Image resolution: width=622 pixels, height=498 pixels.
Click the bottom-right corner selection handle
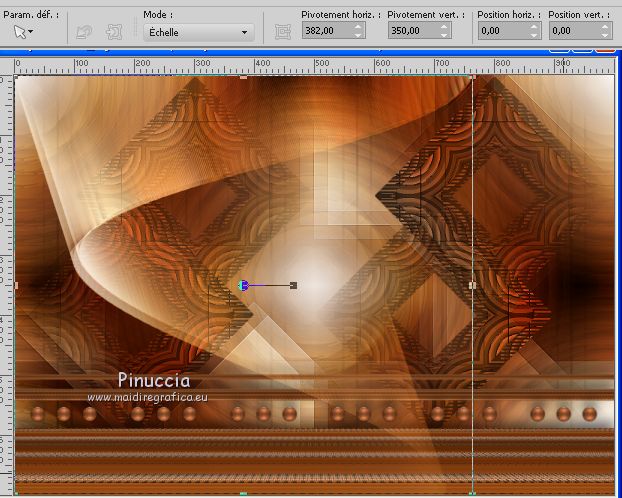(472, 494)
